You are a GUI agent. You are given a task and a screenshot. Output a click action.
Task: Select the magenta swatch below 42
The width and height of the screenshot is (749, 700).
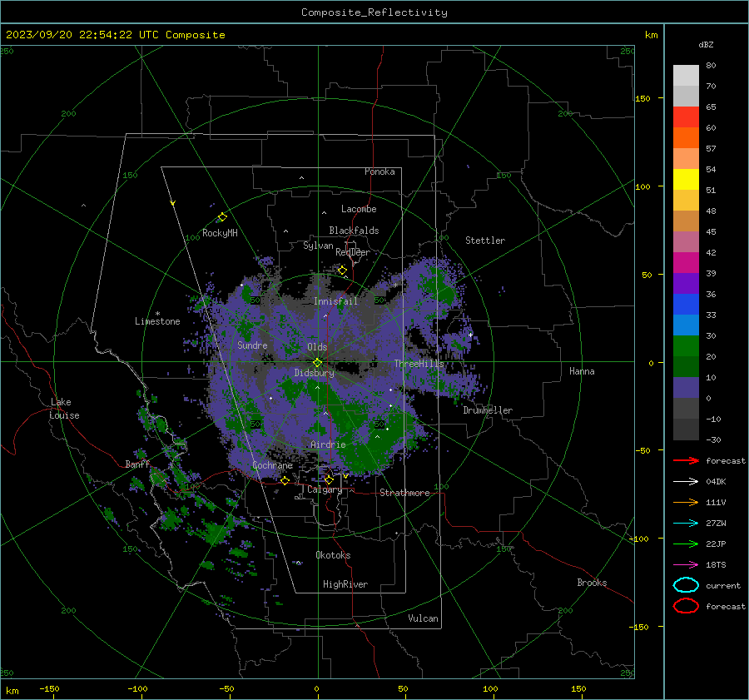click(686, 262)
